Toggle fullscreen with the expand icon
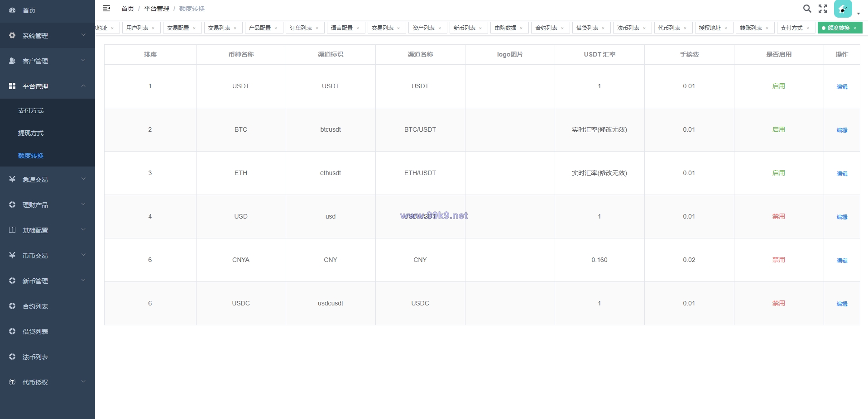Image resolution: width=868 pixels, height=419 pixels. 823,9
